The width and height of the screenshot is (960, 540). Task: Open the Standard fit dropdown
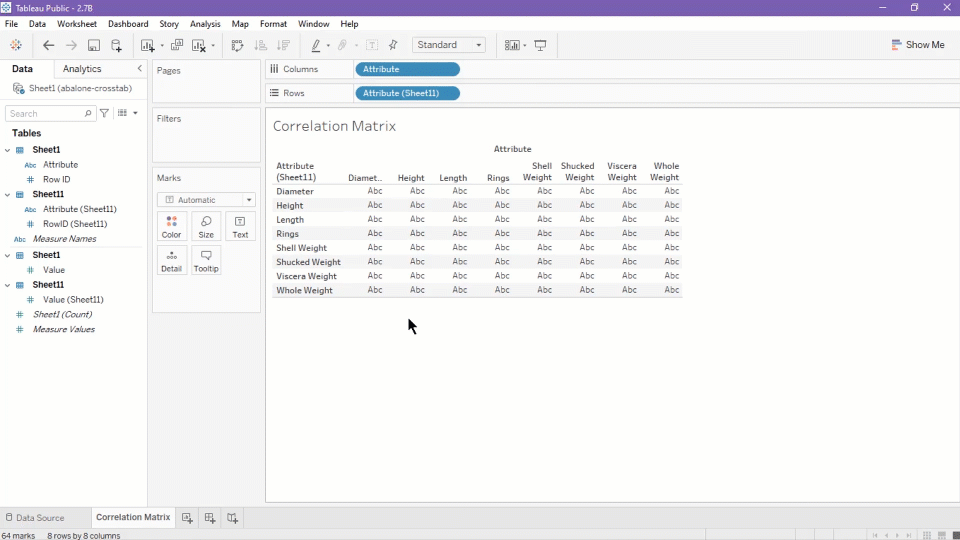pos(449,45)
